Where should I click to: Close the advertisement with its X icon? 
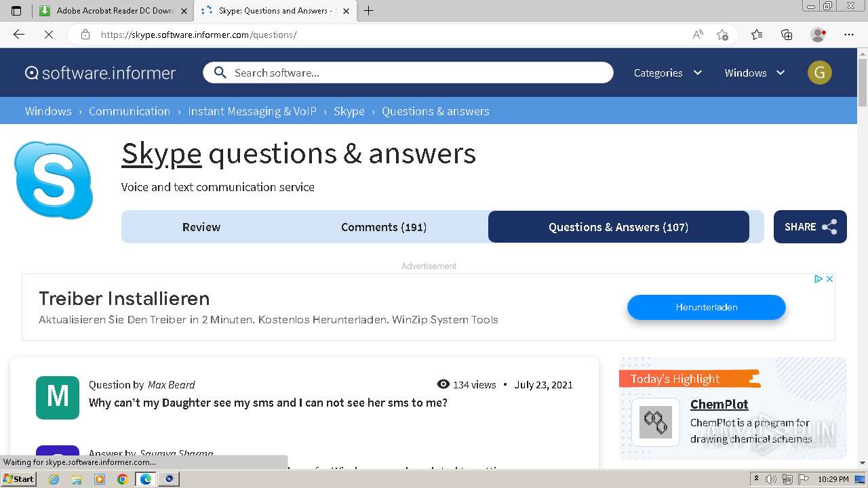click(x=829, y=279)
